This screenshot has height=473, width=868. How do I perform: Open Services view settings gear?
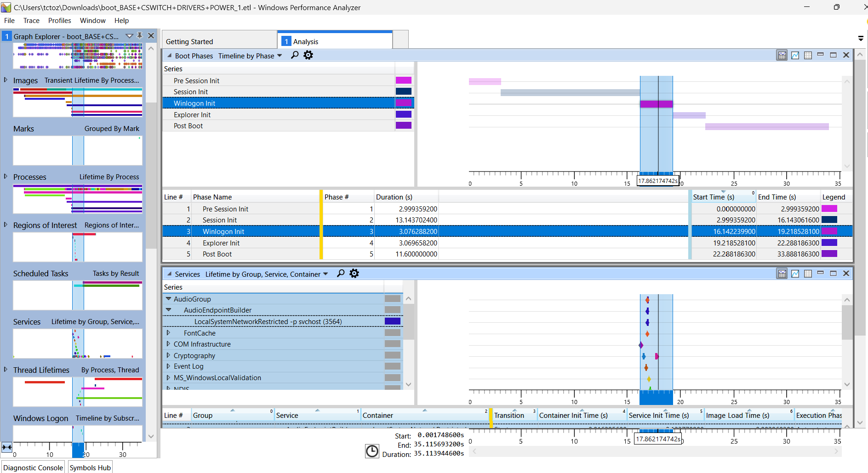(354, 274)
